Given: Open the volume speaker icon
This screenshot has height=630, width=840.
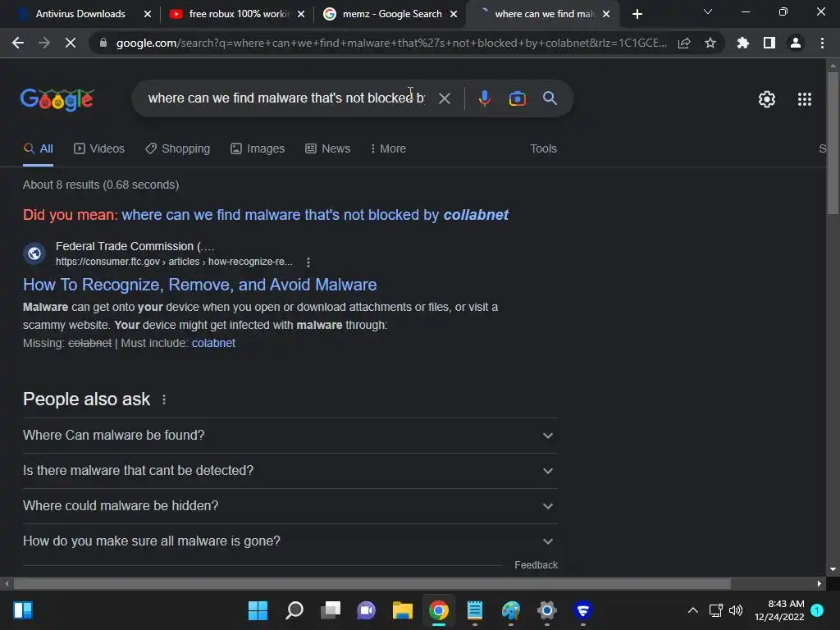Looking at the screenshot, I should click(736, 610).
